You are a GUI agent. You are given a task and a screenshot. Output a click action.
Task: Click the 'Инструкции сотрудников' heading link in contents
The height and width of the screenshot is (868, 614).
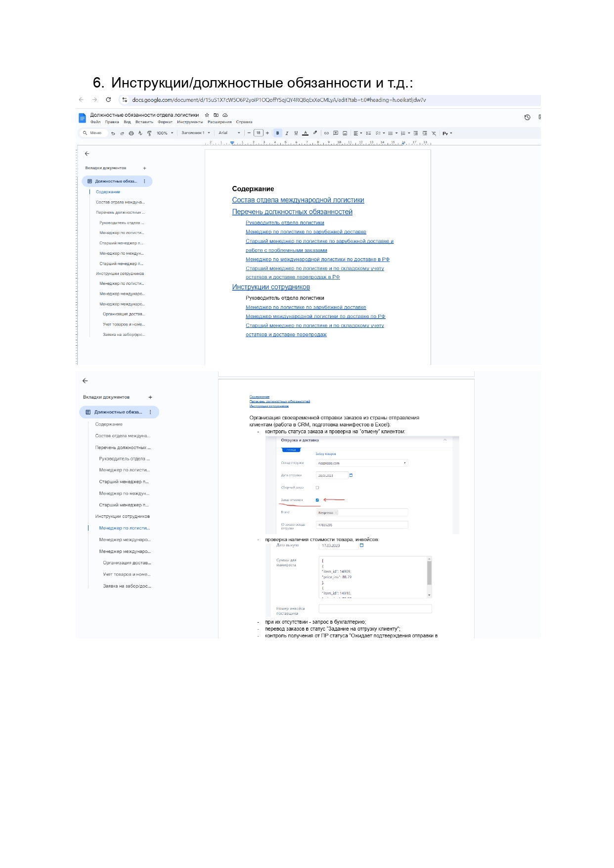pos(271,287)
